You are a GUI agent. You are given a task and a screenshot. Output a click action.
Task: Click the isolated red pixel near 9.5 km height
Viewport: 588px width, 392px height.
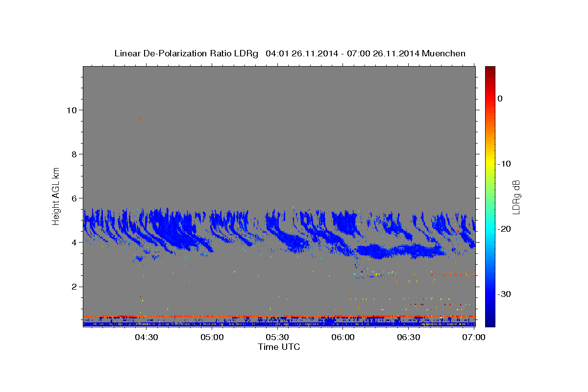pos(140,119)
